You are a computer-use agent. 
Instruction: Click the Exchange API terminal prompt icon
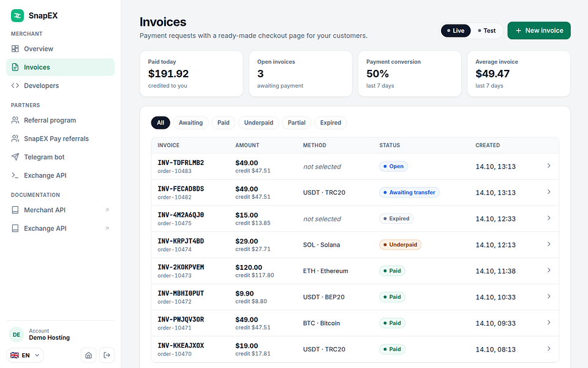click(15, 175)
